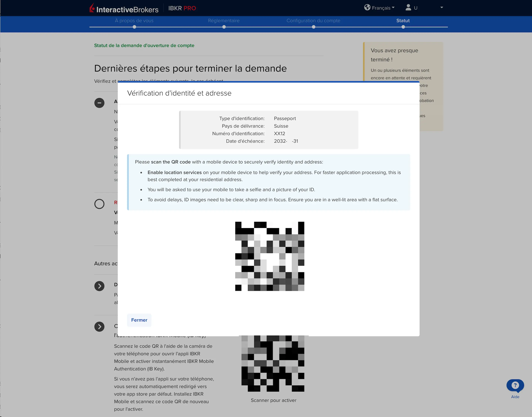This screenshot has width=532, height=417.
Task: Expand the IB Key authentication chevron
Action: click(99, 327)
